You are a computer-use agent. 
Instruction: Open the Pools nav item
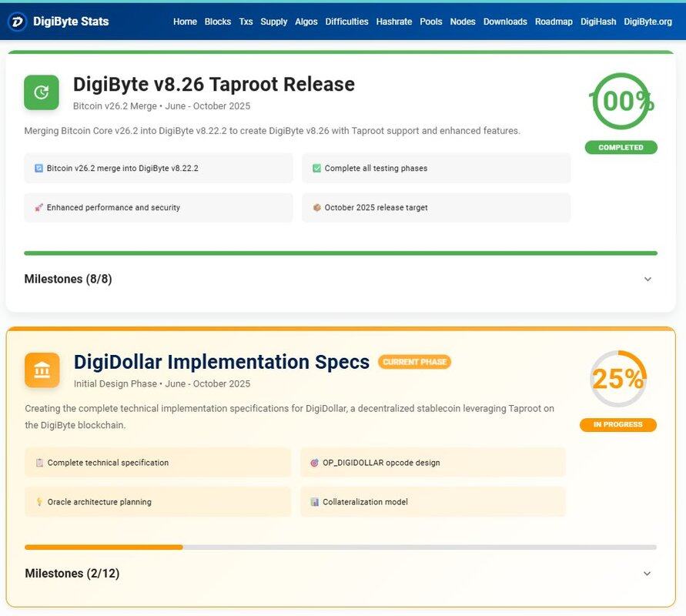point(431,22)
